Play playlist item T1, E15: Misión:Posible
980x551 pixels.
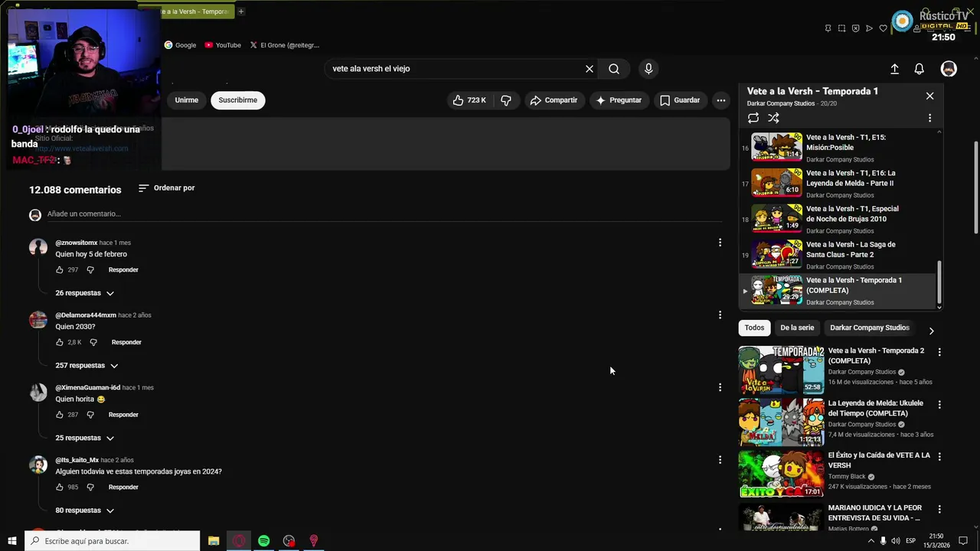click(x=838, y=148)
